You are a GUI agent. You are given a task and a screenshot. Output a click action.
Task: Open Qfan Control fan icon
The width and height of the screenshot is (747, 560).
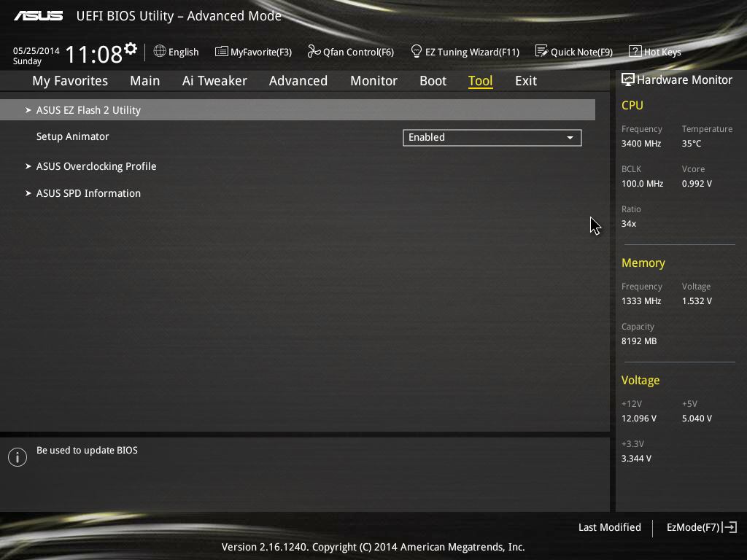pos(314,51)
